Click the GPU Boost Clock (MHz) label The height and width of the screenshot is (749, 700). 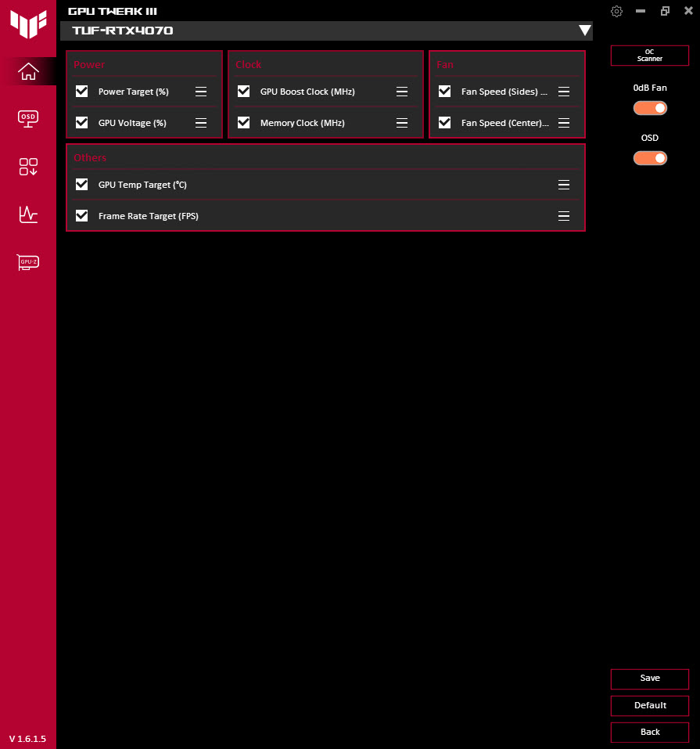tap(307, 92)
